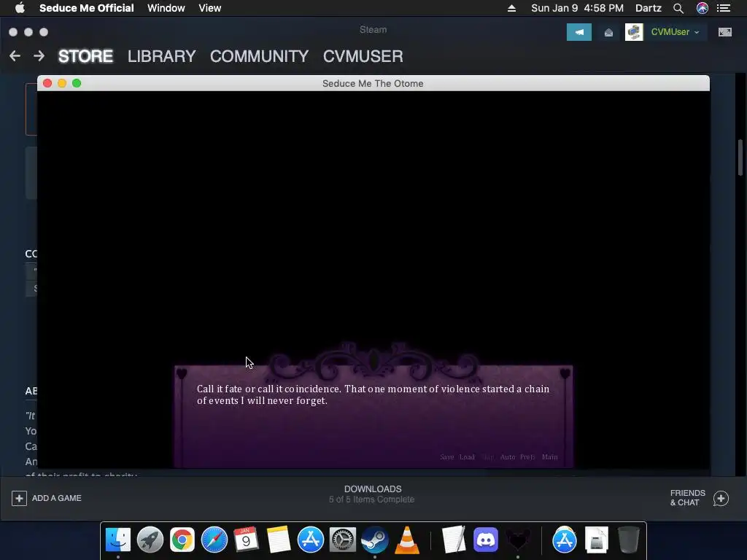Open the Apple menu
Image resolution: width=747 pixels, height=560 pixels.
[20, 7]
